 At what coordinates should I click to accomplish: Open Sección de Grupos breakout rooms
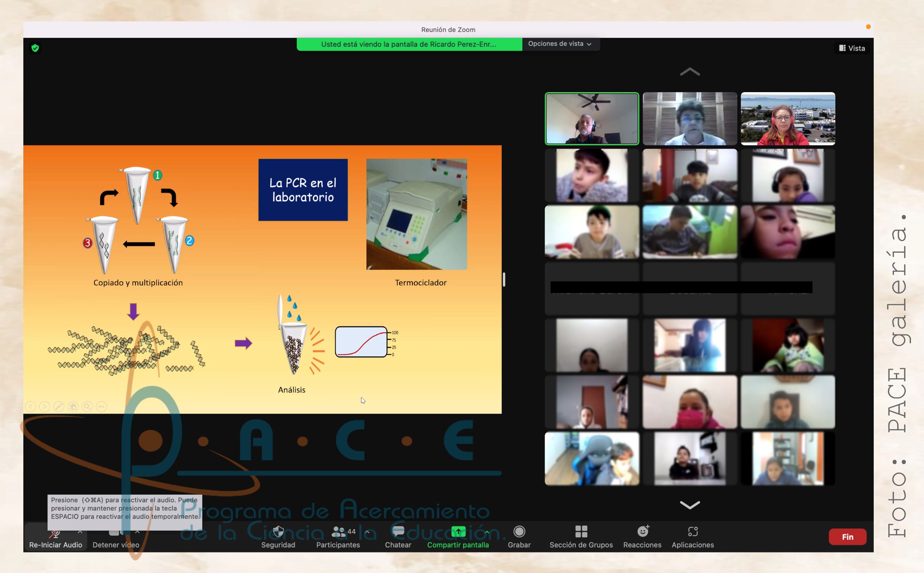pos(581,537)
